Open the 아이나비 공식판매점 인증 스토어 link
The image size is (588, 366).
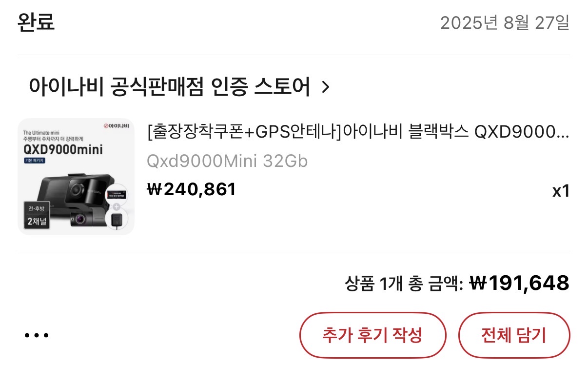[x=170, y=87]
